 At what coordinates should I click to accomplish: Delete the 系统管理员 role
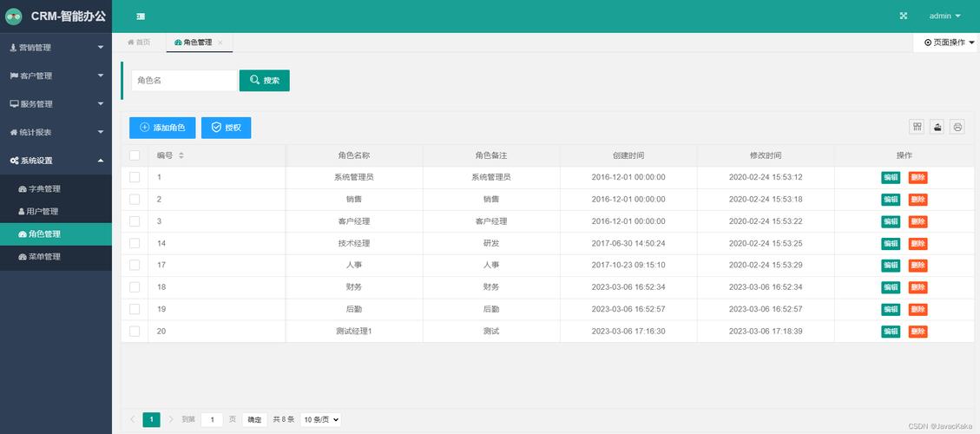click(918, 177)
